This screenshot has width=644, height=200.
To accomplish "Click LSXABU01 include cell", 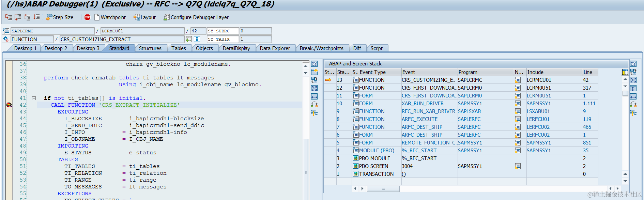I will point(554,111).
